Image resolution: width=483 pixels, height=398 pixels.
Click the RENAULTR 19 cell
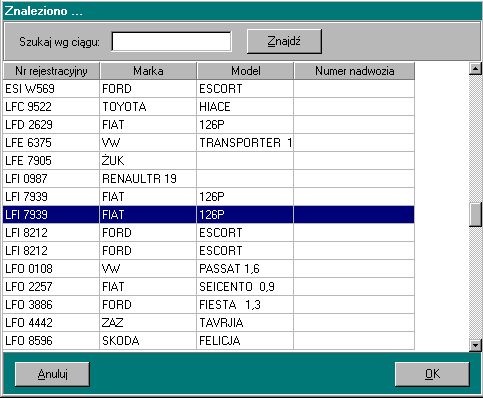pyautogui.click(x=148, y=179)
